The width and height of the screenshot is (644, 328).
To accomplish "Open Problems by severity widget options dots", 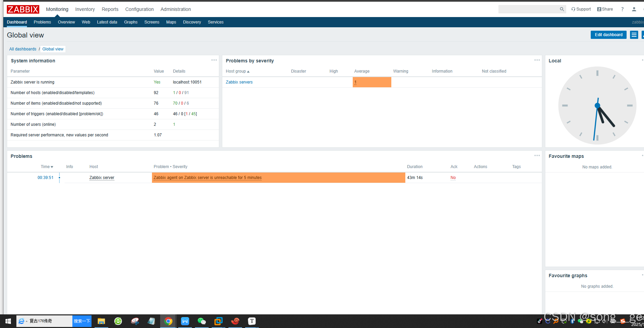I will (x=537, y=60).
